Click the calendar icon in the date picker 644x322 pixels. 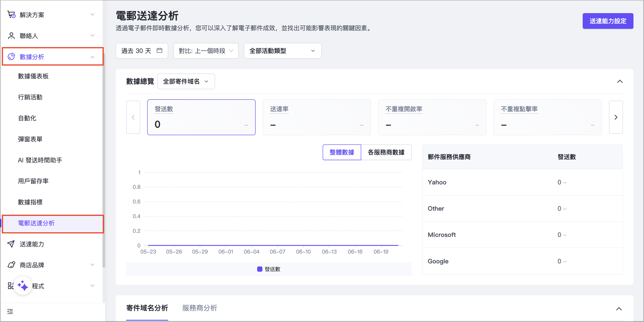pos(159,51)
